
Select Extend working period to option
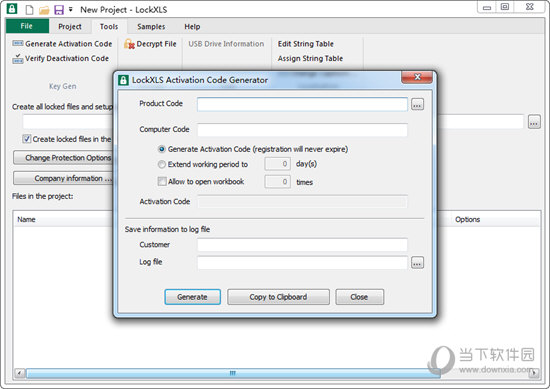pos(162,164)
